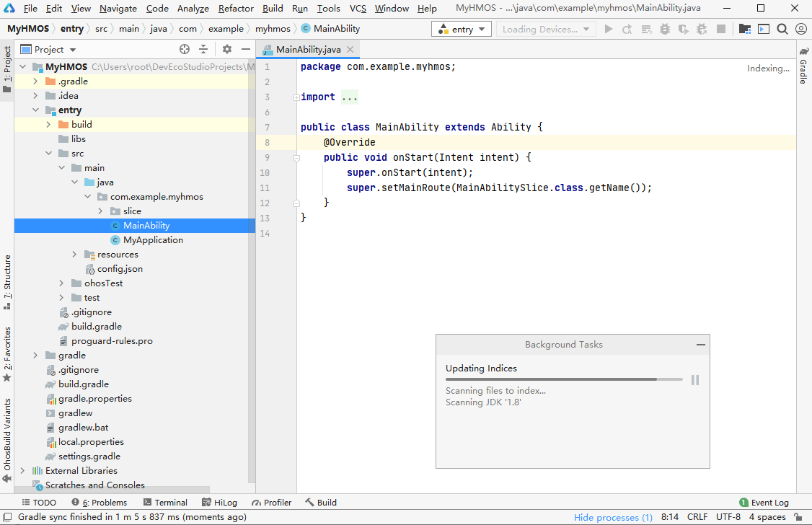Open the entry run configuration dropdown
Screen dimensions: 812x525
pos(462,30)
